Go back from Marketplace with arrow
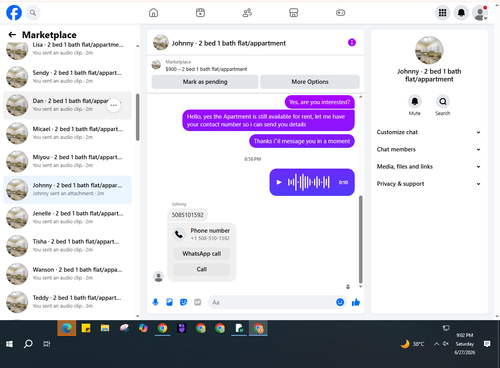Viewport: 500px width, 368px height. [12, 35]
